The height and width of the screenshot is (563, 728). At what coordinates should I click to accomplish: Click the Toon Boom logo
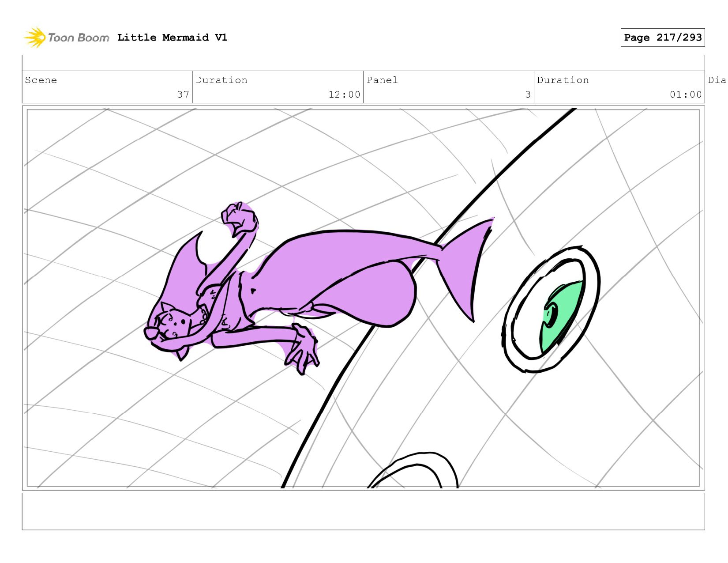[66, 38]
